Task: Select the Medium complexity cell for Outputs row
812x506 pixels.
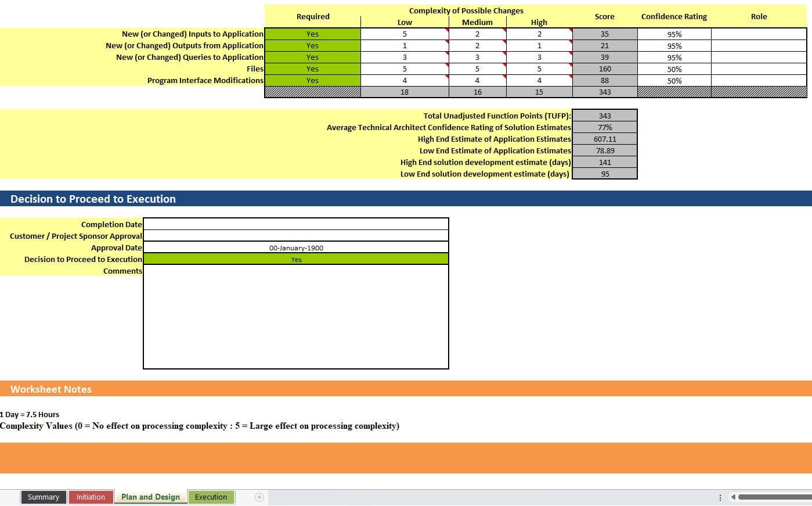Action: coord(478,46)
